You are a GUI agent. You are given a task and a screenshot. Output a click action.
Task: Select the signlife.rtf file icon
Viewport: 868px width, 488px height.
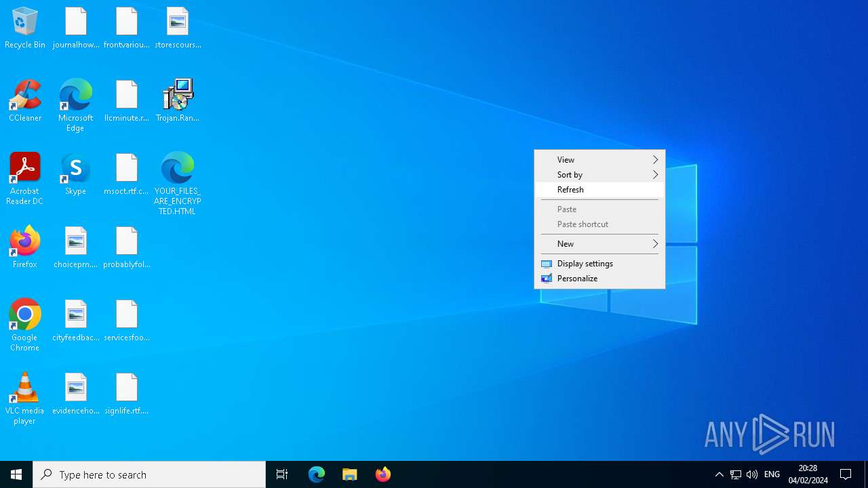point(127,394)
